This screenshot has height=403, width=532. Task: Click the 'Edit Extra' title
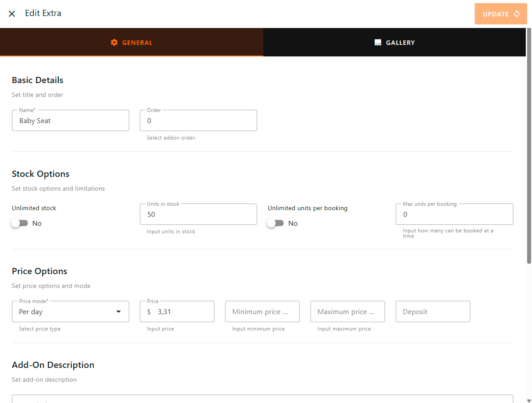pos(43,13)
